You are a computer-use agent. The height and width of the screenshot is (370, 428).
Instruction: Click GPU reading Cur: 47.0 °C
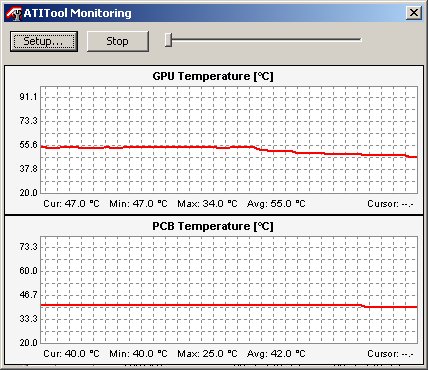click(71, 204)
